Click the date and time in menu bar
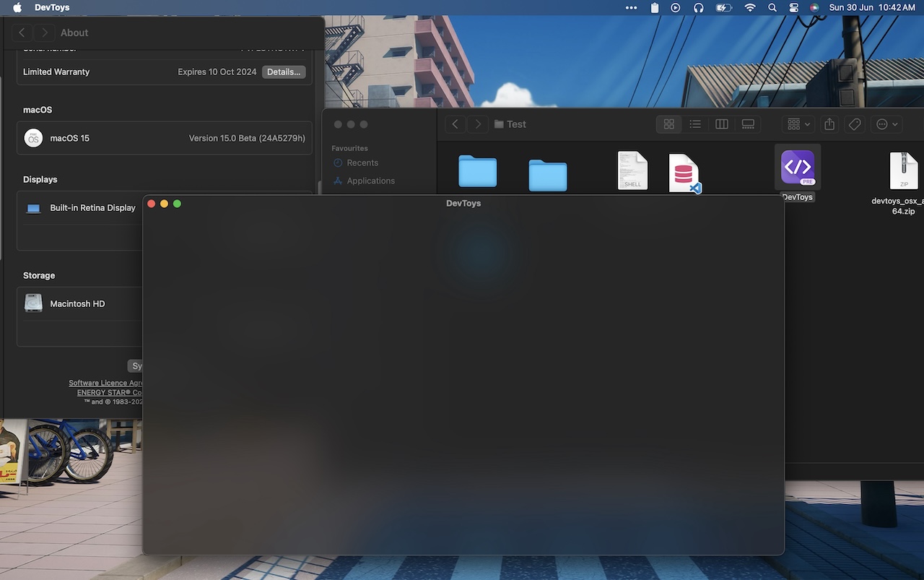Viewport: 924px width, 580px height. click(x=872, y=7)
